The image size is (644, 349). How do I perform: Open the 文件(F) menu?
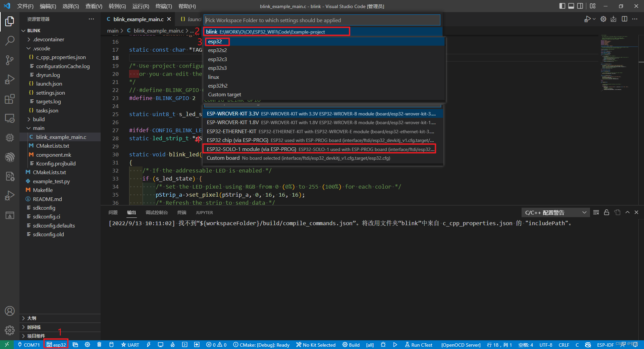coord(25,6)
